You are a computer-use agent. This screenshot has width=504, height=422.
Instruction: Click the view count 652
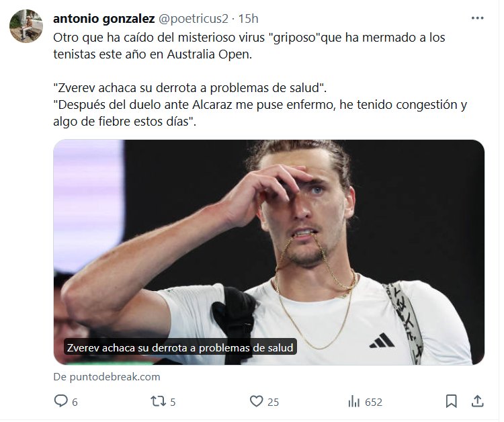373,402
